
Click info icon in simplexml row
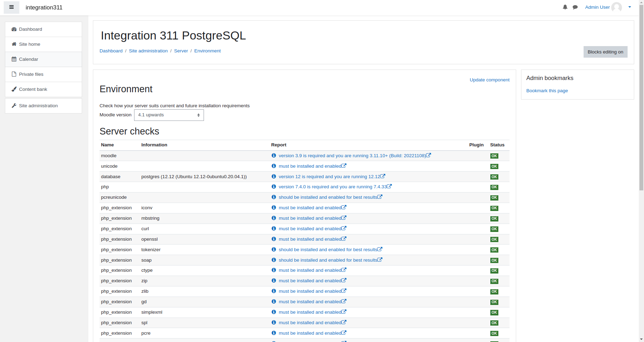tap(274, 312)
